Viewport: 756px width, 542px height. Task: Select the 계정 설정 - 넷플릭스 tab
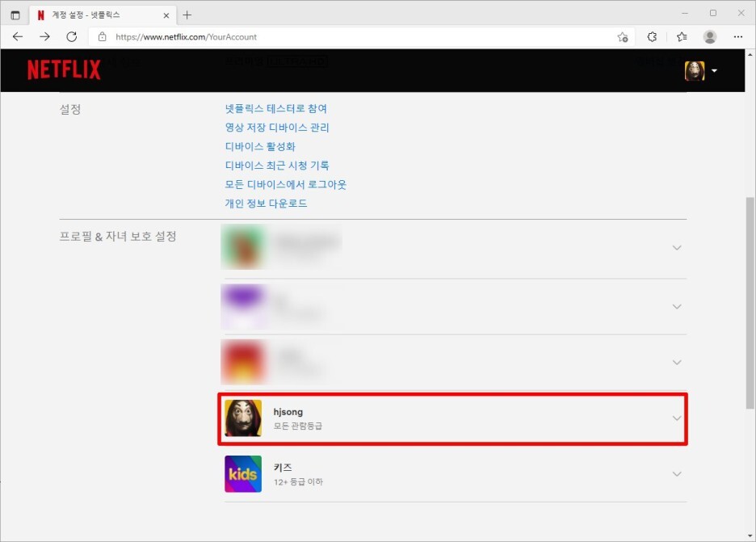pyautogui.click(x=101, y=15)
